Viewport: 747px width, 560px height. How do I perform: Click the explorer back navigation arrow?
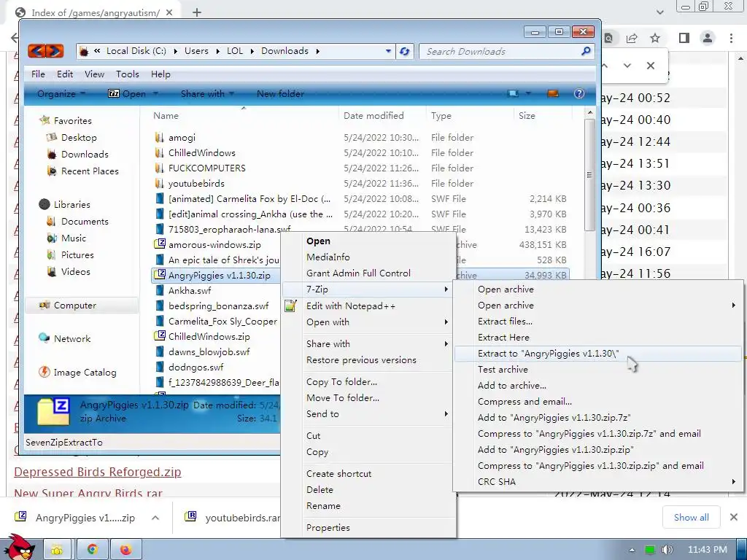point(36,50)
